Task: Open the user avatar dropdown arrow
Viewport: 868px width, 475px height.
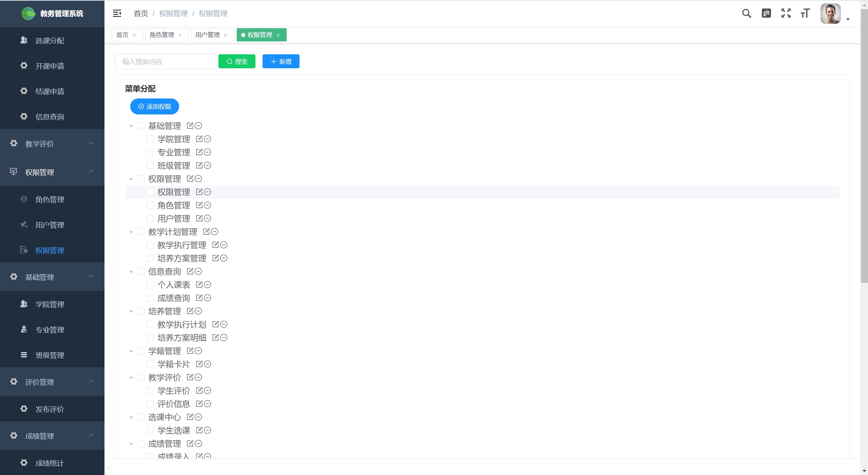Action: 848,19
